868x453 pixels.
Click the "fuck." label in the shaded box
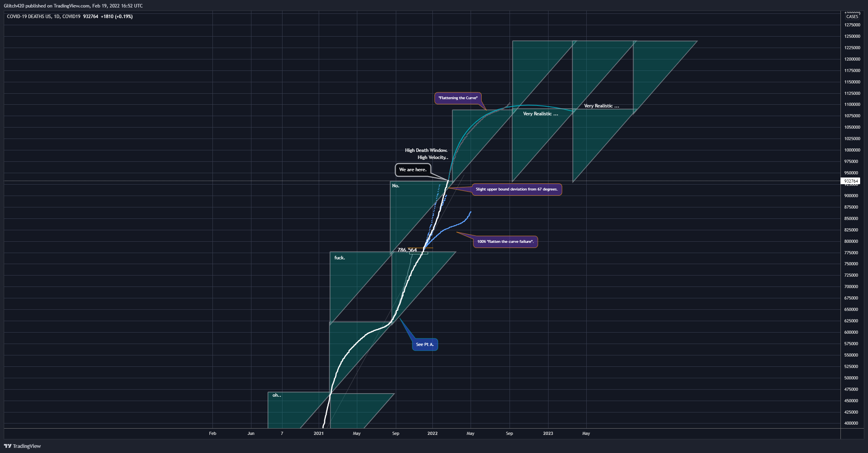click(x=340, y=258)
